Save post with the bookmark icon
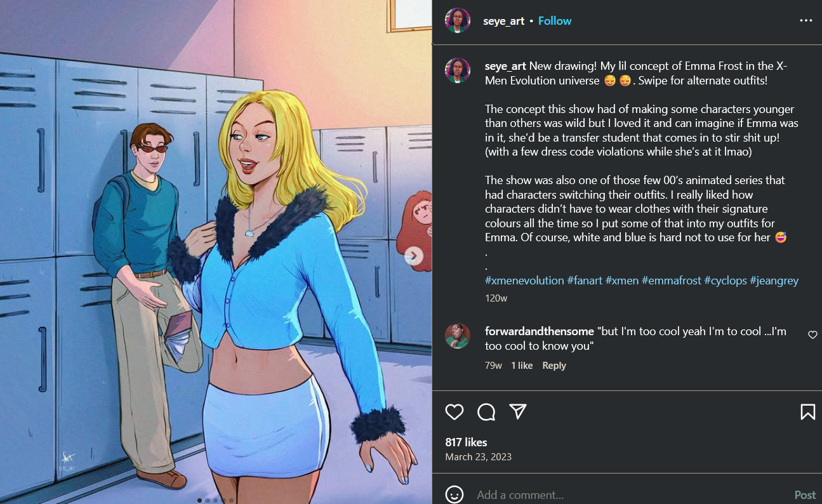 point(807,412)
